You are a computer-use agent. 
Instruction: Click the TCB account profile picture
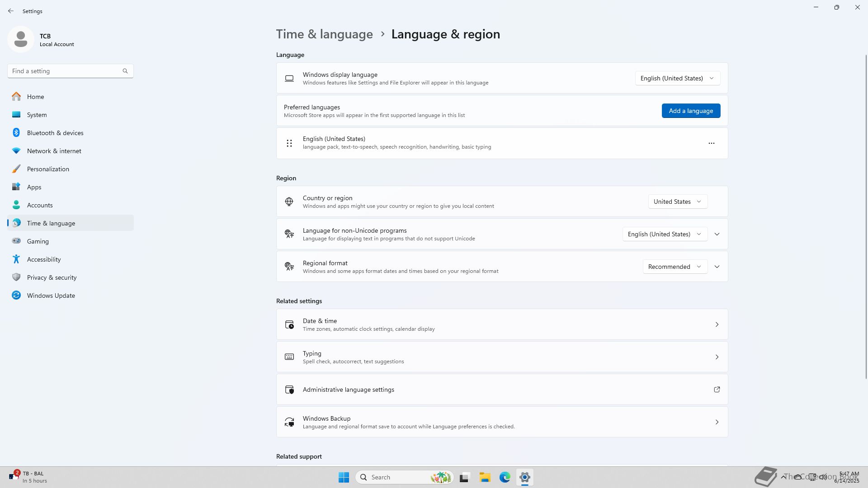(21, 40)
